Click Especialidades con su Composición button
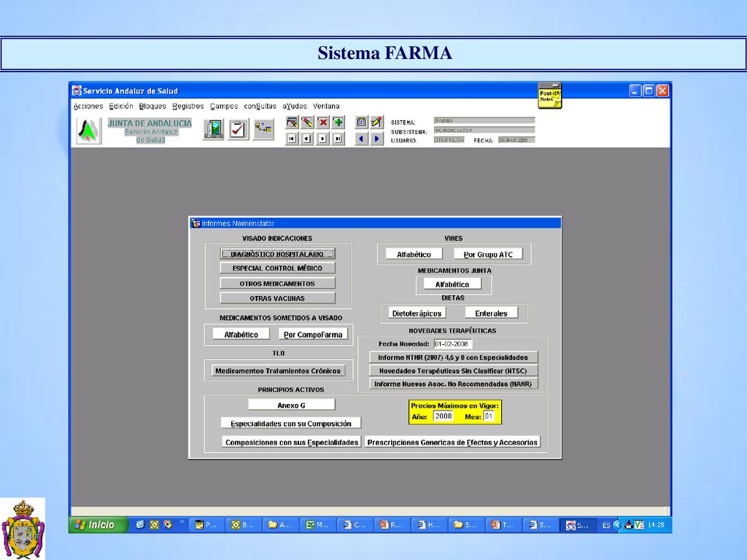This screenshot has height=560, width=747. coord(291,424)
